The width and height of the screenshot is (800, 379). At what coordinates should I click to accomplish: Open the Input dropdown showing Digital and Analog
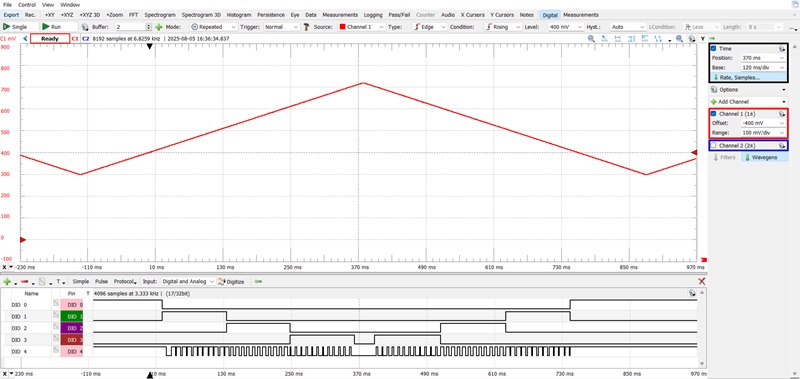point(188,282)
